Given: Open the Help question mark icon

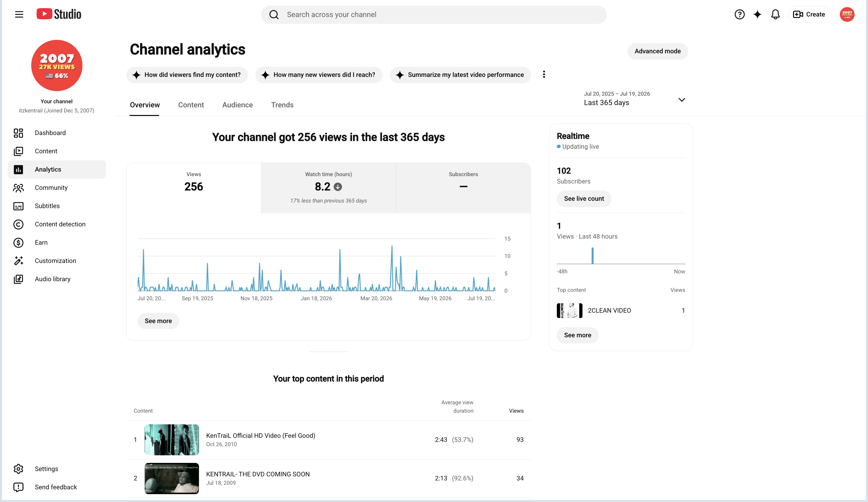Looking at the screenshot, I should 739,14.
